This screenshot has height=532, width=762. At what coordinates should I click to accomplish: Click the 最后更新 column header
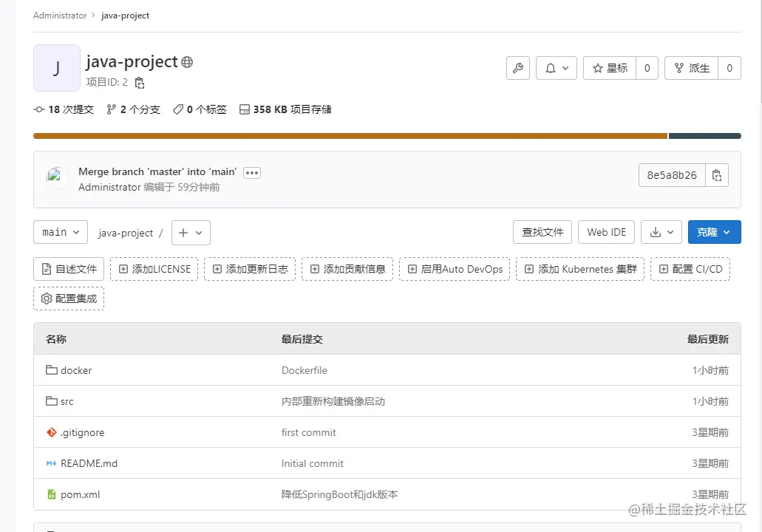[707, 339]
